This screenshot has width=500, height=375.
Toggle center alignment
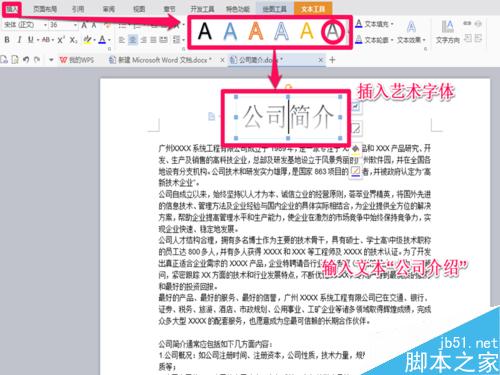coord(133,40)
